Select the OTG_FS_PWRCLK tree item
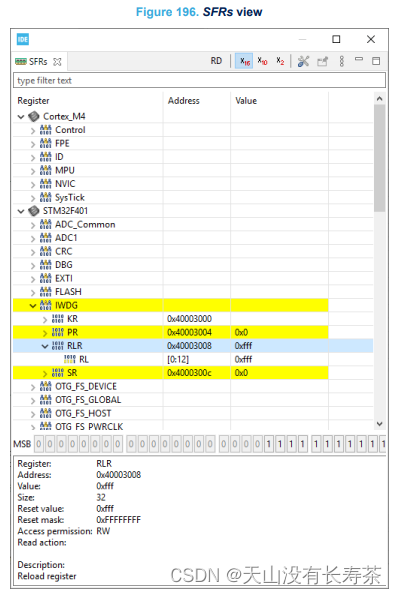This screenshot has width=397, height=594. [89, 427]
